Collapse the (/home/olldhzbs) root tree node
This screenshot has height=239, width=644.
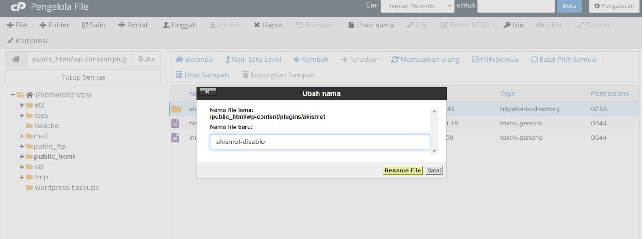tap(13, 95)
